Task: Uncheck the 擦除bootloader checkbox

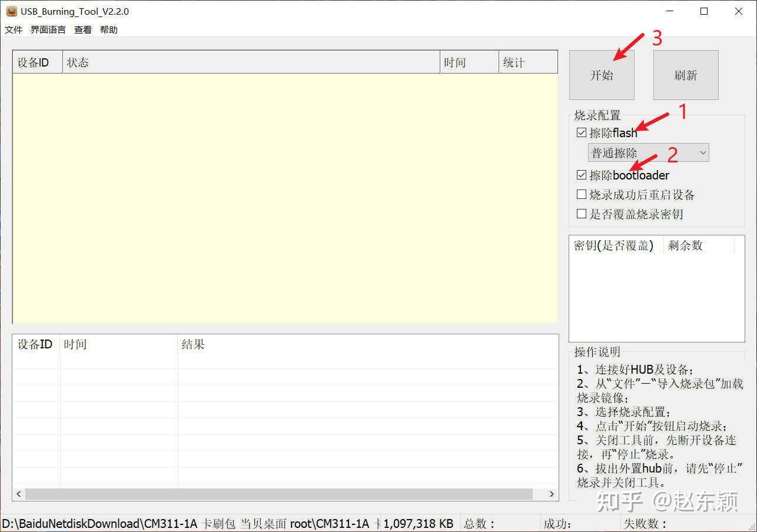Action: tap(582, 175)
